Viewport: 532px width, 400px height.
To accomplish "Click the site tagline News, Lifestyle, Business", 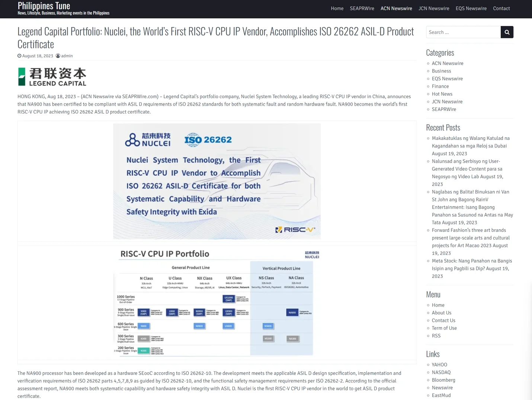I will tap(64, 13).
